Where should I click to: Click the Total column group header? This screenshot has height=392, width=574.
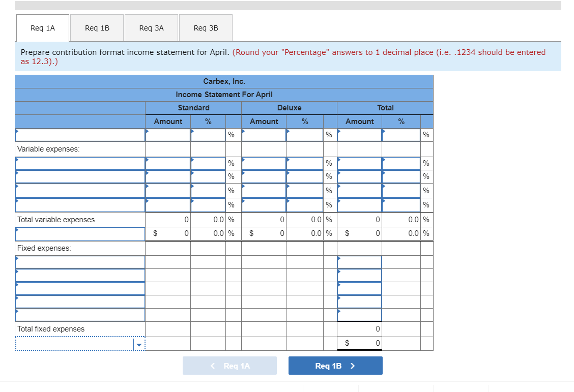(x=385, y=107)
